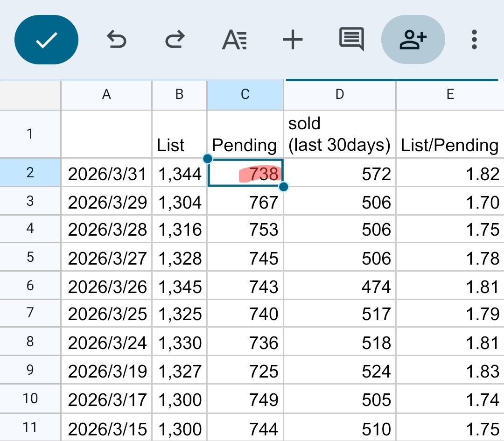Screen dimensions: 504x441
Task: Select row 5 header
Action: (30, 257)
